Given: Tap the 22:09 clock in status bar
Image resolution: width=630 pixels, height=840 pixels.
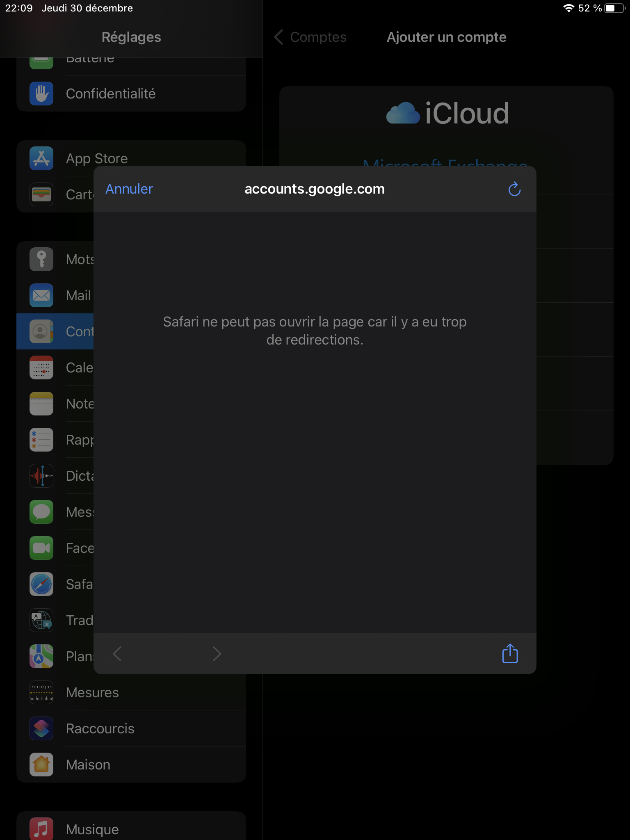Looking at the screenshot, I should click(19, 8).
